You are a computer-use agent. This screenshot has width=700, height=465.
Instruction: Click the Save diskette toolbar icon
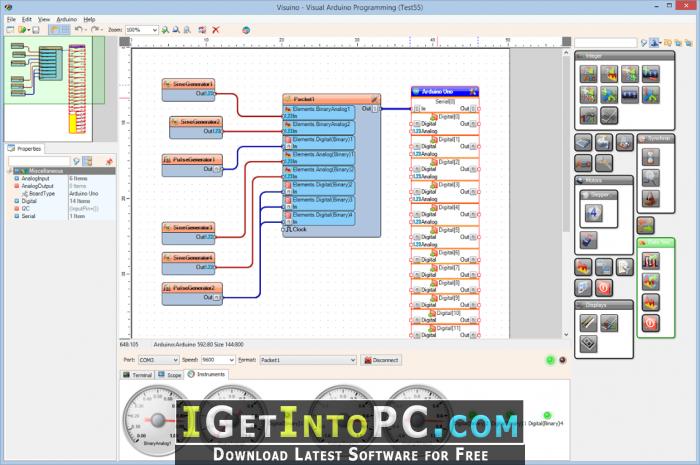coord(36,30)
